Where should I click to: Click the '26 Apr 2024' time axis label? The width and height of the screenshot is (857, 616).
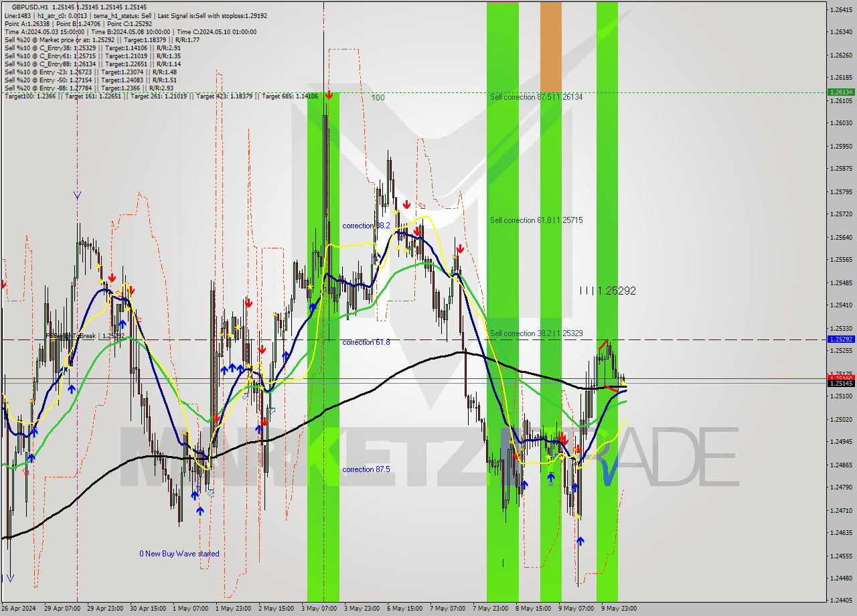coord(19,609)
